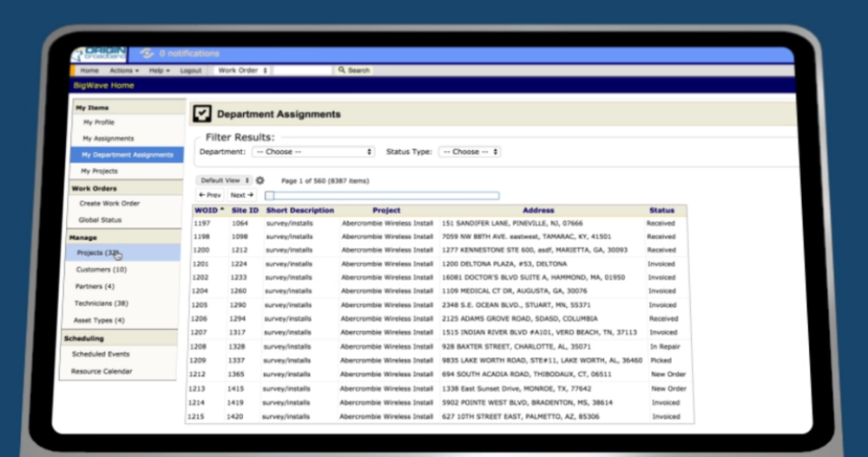Click Logout in the top bar
The height and width of the screenshot is (457, 868).
pyautogui.click(x=191, y=71)
